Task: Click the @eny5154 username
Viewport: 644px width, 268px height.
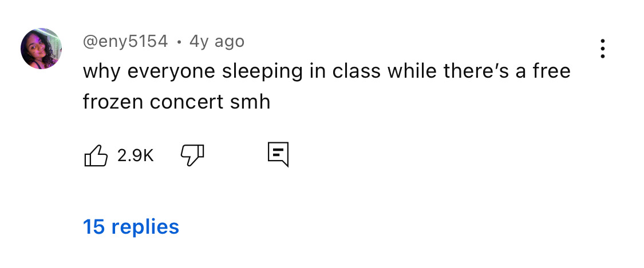Action: [x=125, y=41]
